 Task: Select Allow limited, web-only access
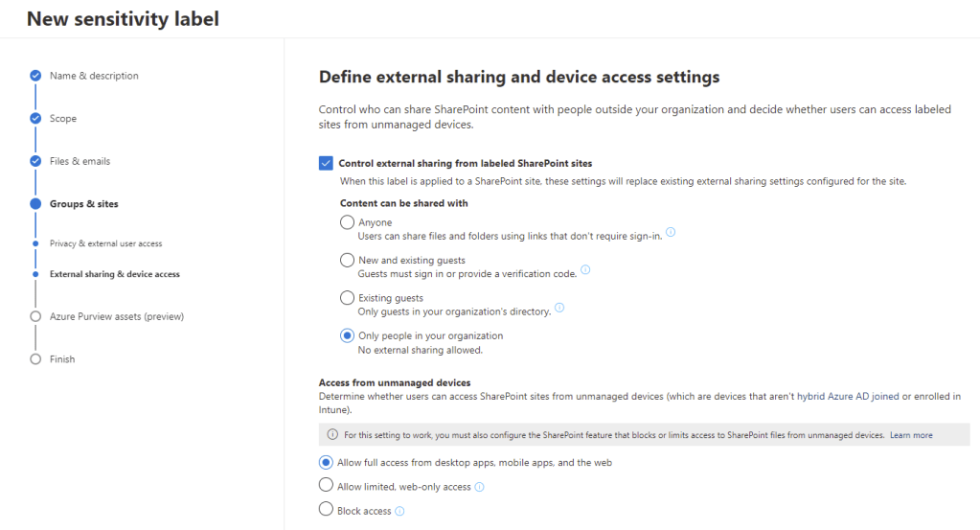pyautogui.click(x=326, y=486)
